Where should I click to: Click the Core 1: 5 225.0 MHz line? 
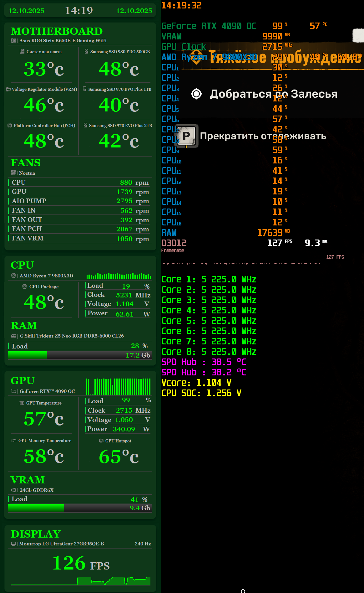point(209,279)
